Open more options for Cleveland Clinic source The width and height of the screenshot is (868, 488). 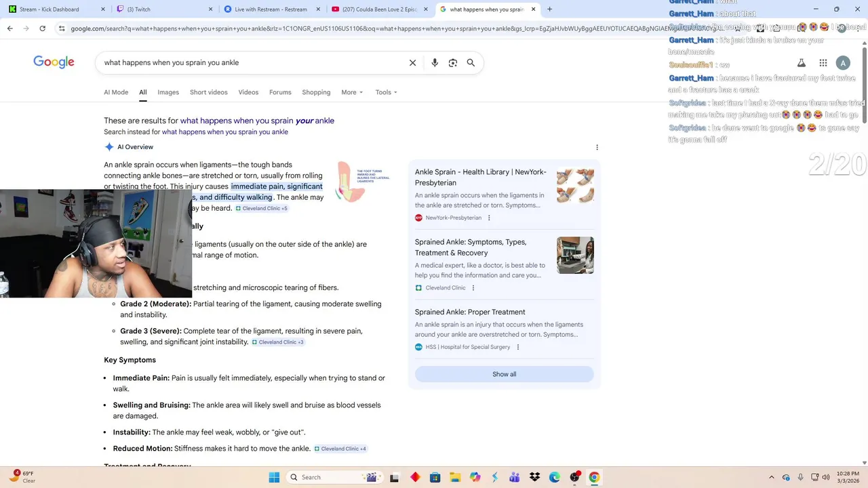473,287
